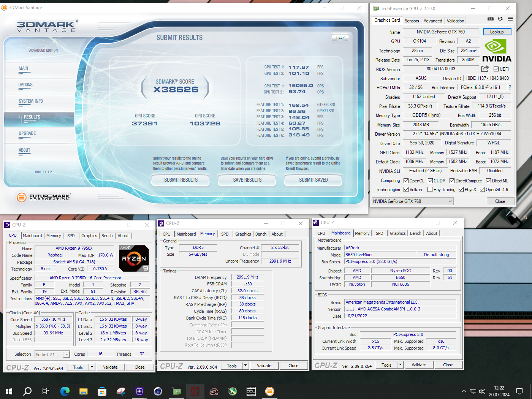The image size is (532, 399).
Task: Click the GPU-Z refresh icon
Action: 500,19
